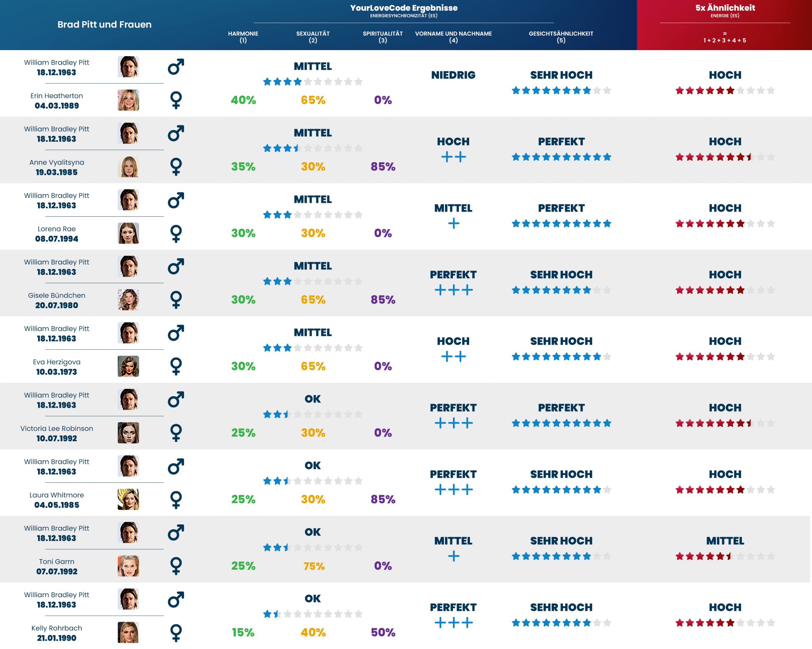Click the "Brad Pitt und Frauen" title
This screenshot has height=649, width=812.
point(104,24)
